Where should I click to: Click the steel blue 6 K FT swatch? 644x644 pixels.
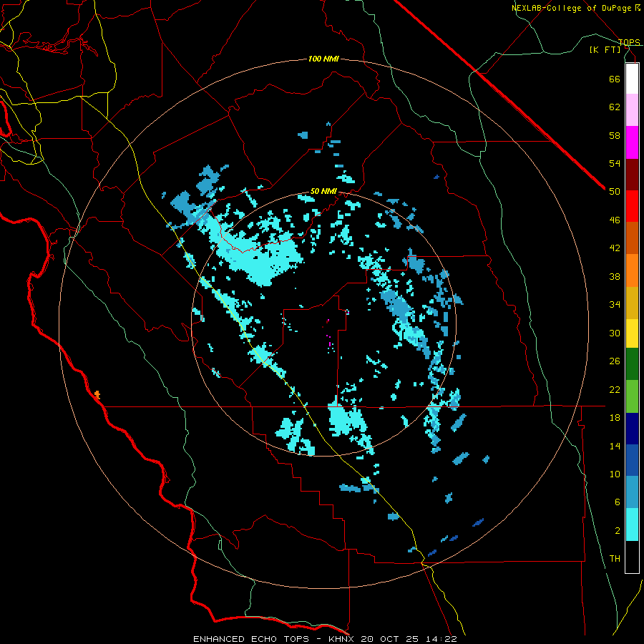point(632,492)
